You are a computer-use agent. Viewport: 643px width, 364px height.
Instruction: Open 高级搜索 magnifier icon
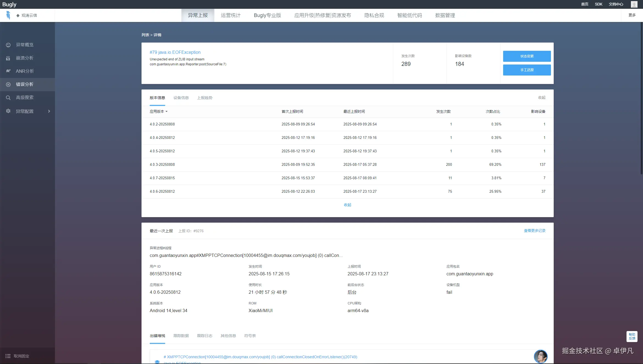[8, 98]
